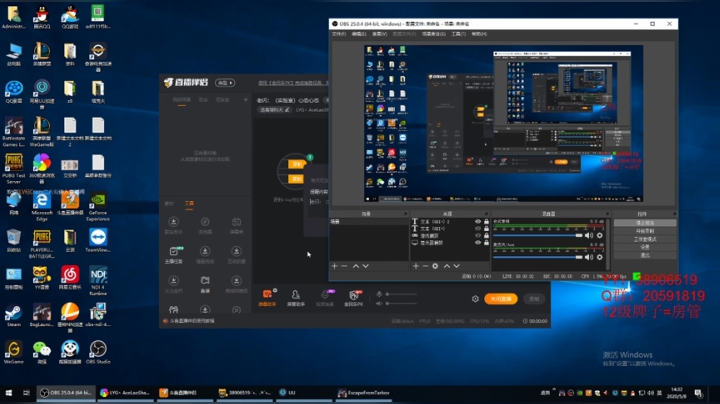This screenshot has width=720, height=404.
Task: Click 停止推流 in OBS controls
Action: [645, 223]
